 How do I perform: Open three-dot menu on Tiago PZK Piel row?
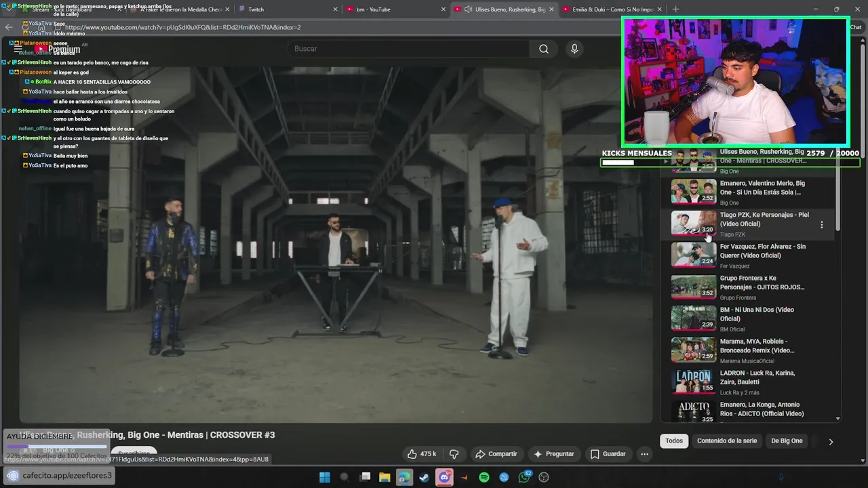click(x=822, y=224)
